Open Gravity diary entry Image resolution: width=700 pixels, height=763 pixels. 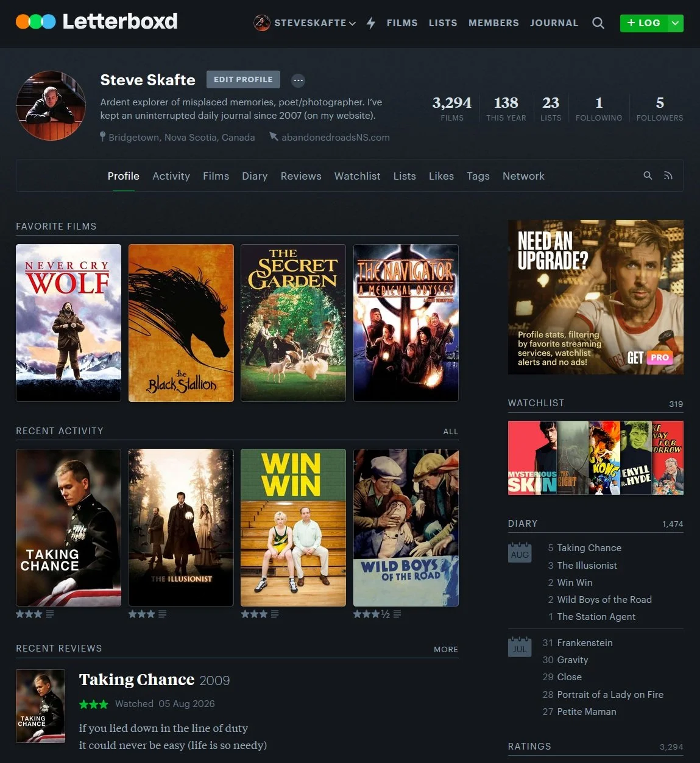pyautogui.click(x=573, y=660)
